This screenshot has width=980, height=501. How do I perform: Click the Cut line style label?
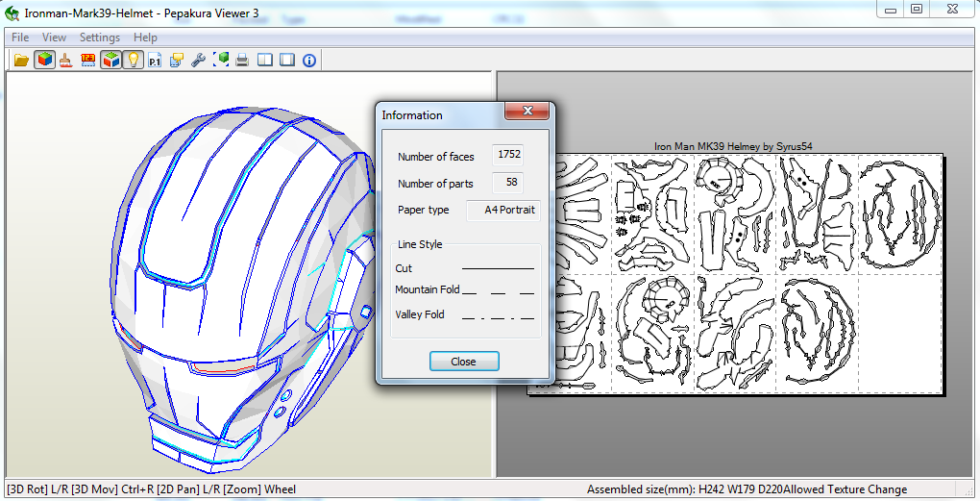pos(404,268)
